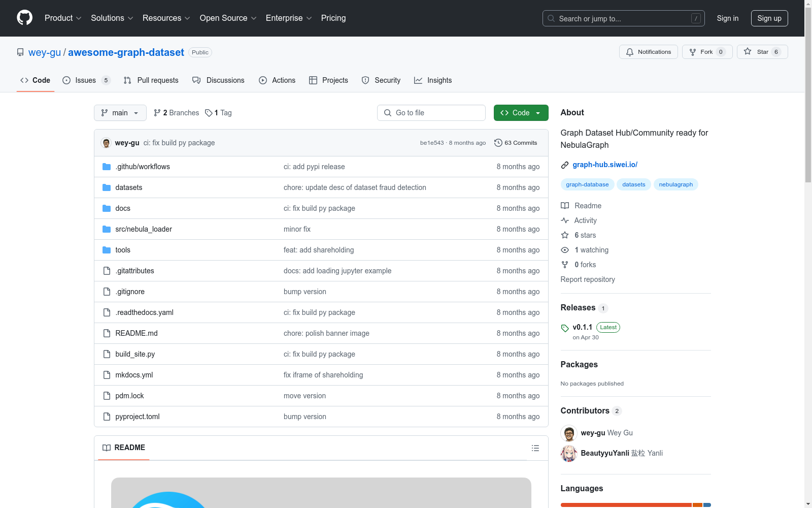Select the Code tab
The width and height of the screenshot is (812, 508).
pyautogui.click(x=36, y=80)
